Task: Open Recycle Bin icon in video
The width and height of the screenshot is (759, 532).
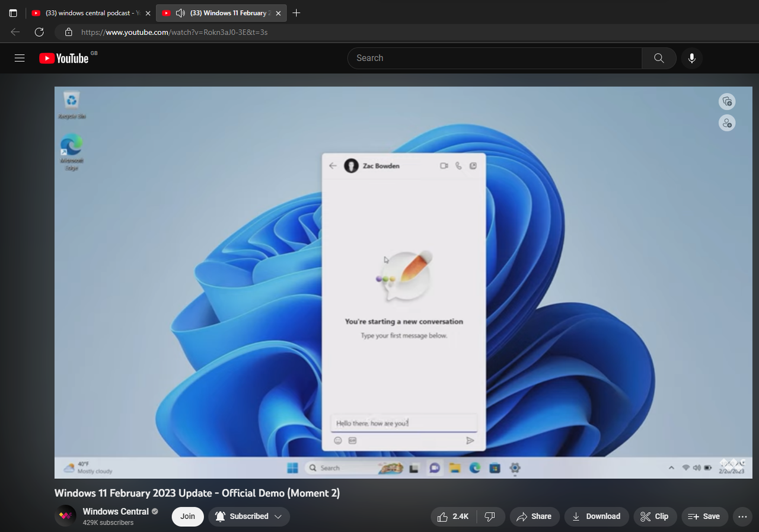Action: (72, 105)
